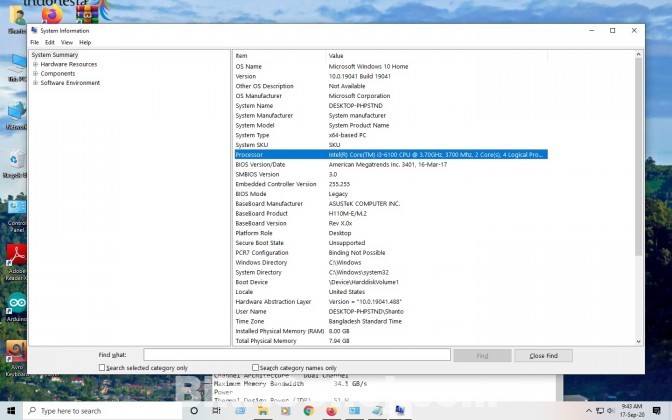Open the Edit menu
Screen dimensions: 672x420
50,42
